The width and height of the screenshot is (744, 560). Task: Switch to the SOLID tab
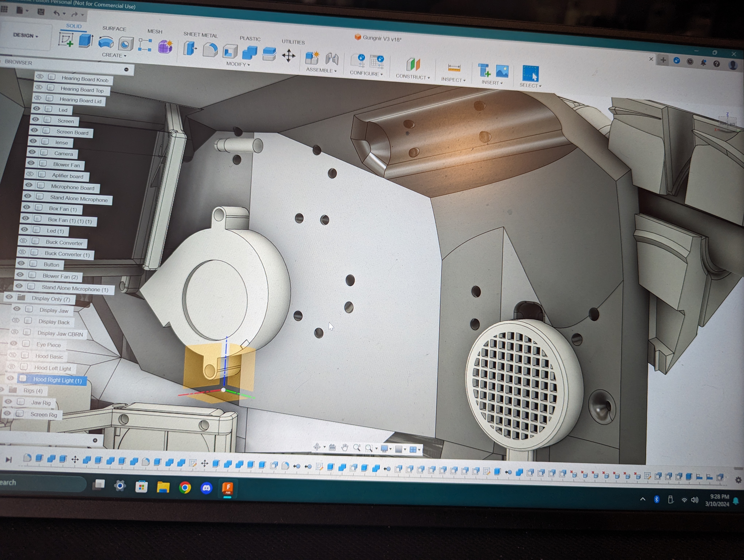point(74,26)
